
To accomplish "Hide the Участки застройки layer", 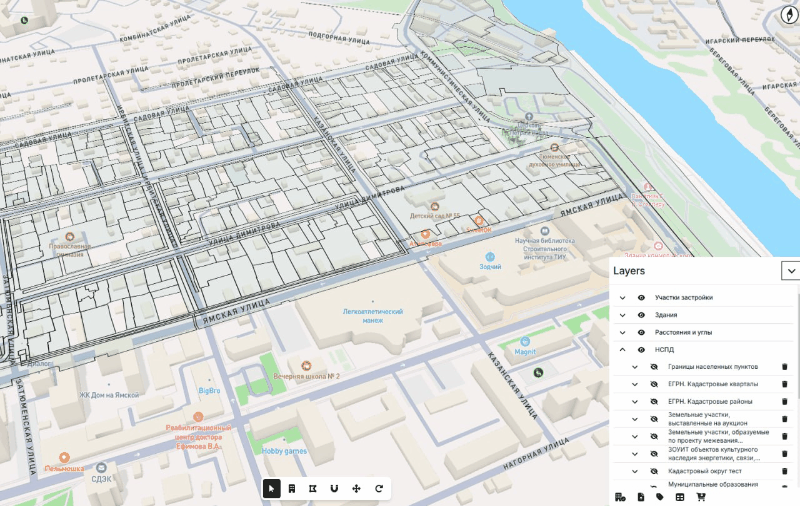I will [641, 298].
